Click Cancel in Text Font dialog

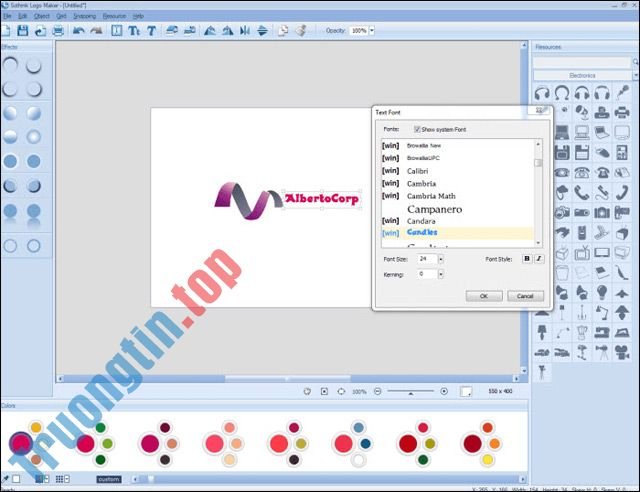tap(525, 296)
